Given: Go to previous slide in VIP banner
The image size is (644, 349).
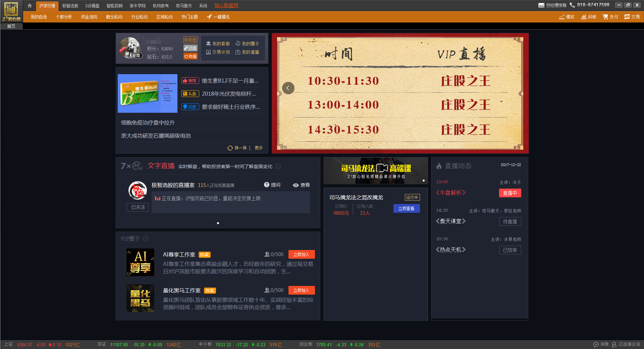Looking at the screenshot, I should [288, 88].
